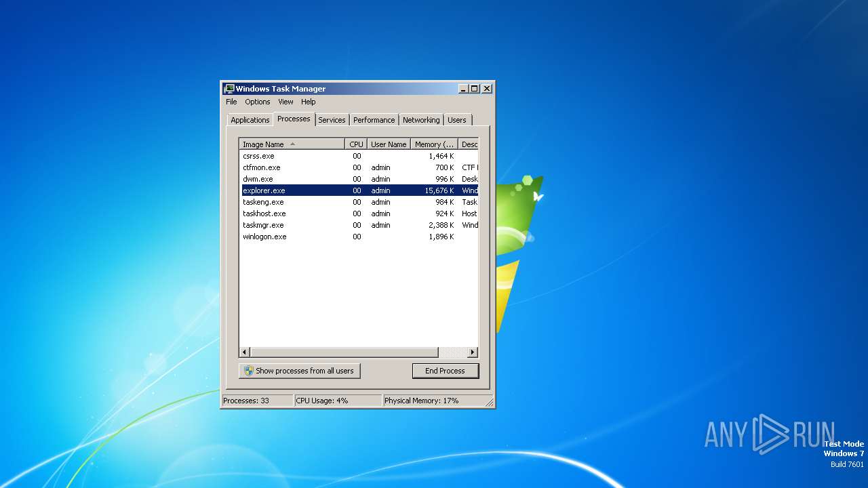Click the window resize grip corner
Viewport: 868px width, 488px height.
pyautogui.click(x=489, y=402)
